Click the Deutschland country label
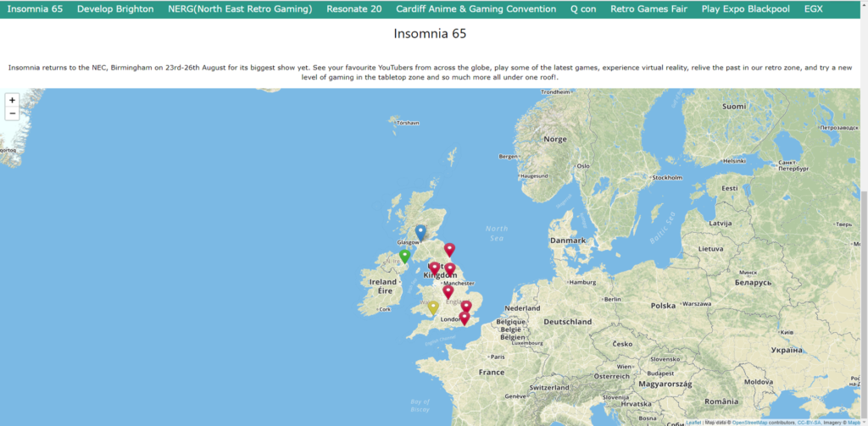 (x=567, y=322)
